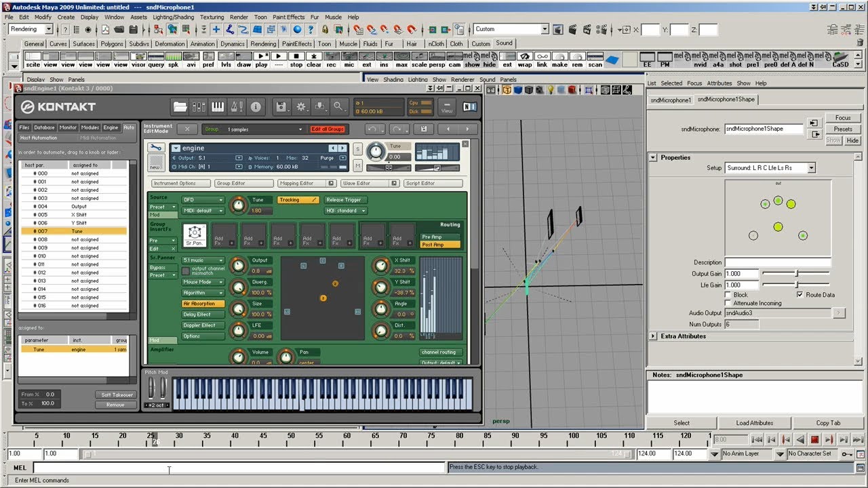Click the 'play' sound shelf icon
Image resolution: width=868 pixels, height=488 pixels.
[x=262, y=60]
